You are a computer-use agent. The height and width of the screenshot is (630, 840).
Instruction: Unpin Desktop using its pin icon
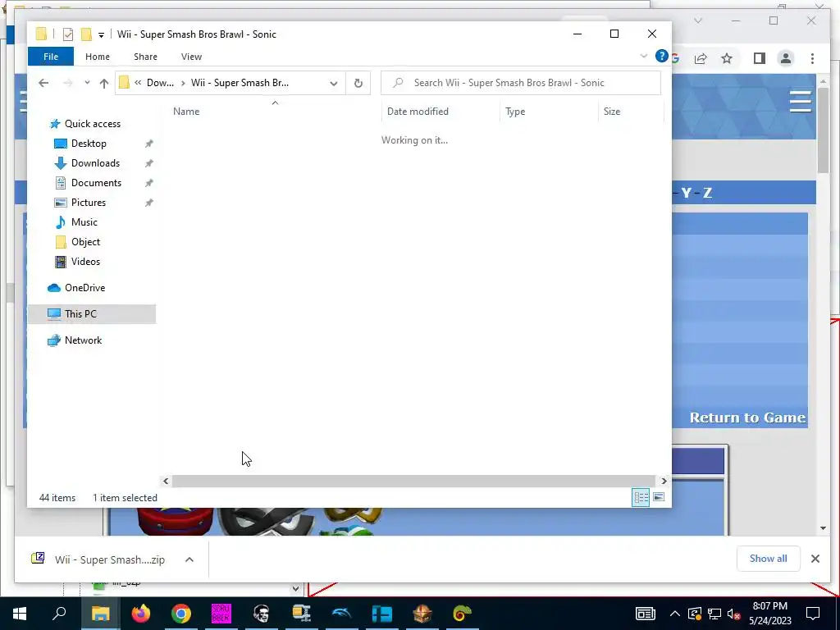(x=149, y=144)
